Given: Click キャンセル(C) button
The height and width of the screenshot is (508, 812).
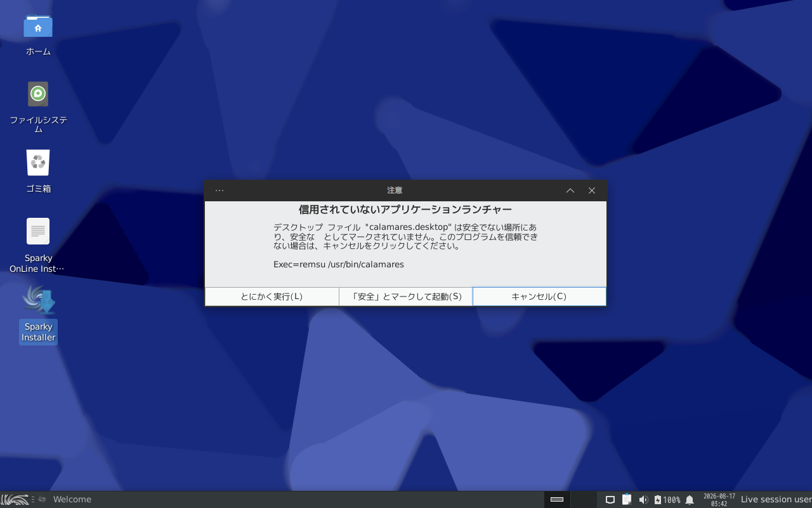Looking at the screenshot, I should 539,297.
